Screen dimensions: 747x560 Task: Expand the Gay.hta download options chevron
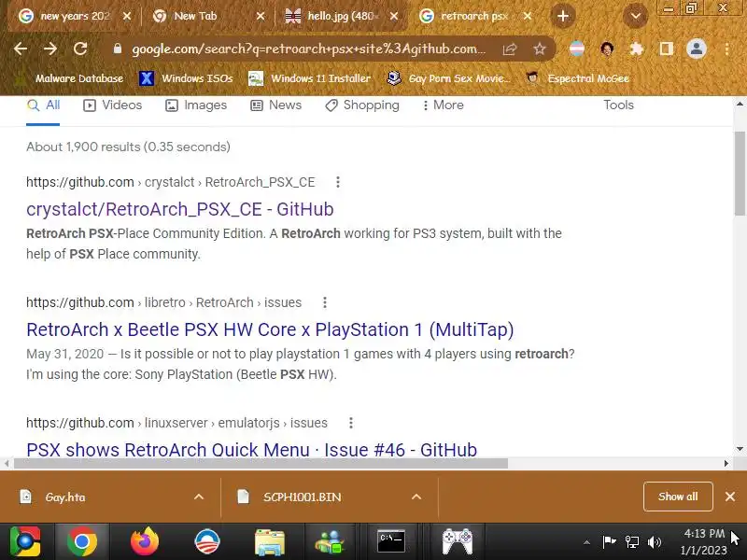coord(199,497)
